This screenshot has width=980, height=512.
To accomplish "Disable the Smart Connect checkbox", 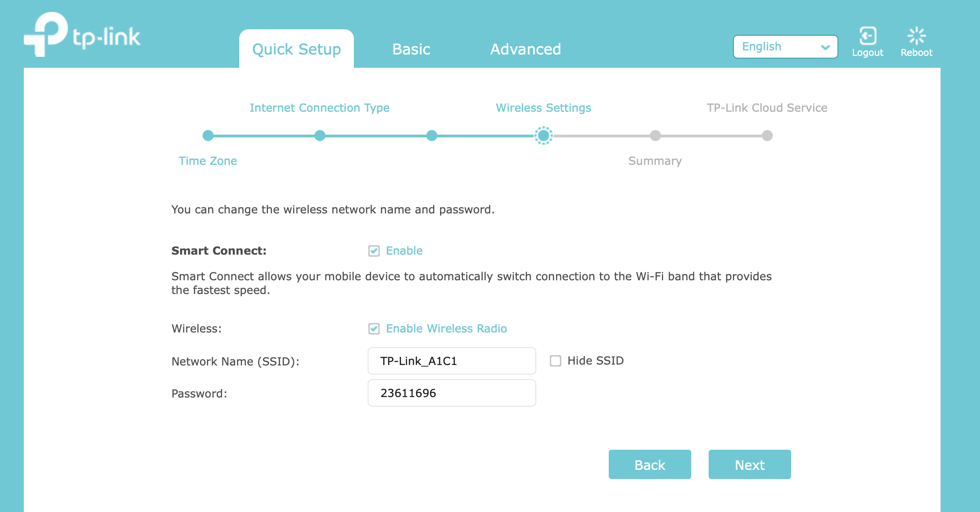I will 374,251.
